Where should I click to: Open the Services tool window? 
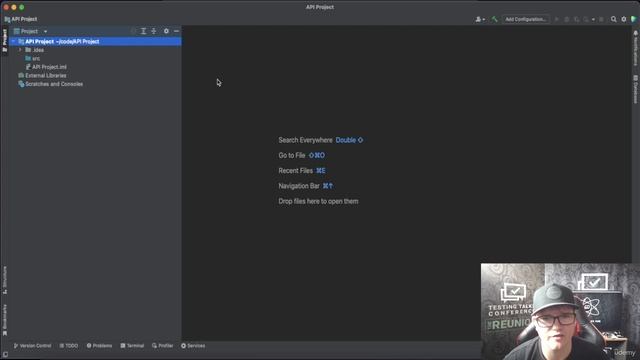coord(193,346)
